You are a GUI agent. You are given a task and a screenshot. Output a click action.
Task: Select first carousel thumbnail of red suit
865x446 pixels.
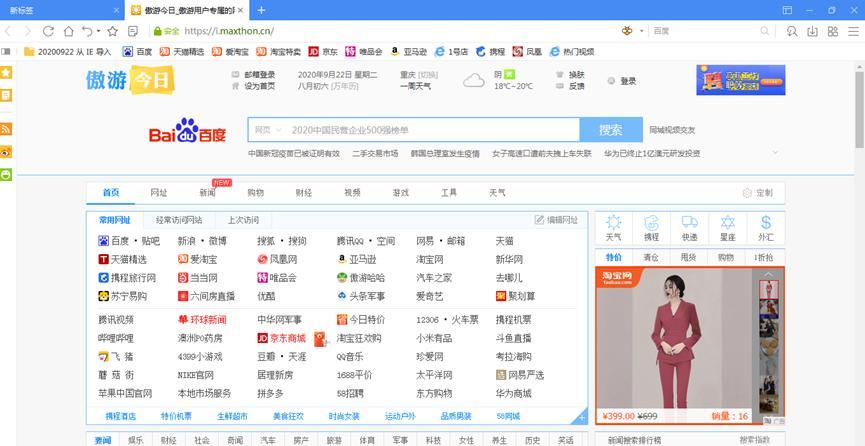(x=768, y=289)
